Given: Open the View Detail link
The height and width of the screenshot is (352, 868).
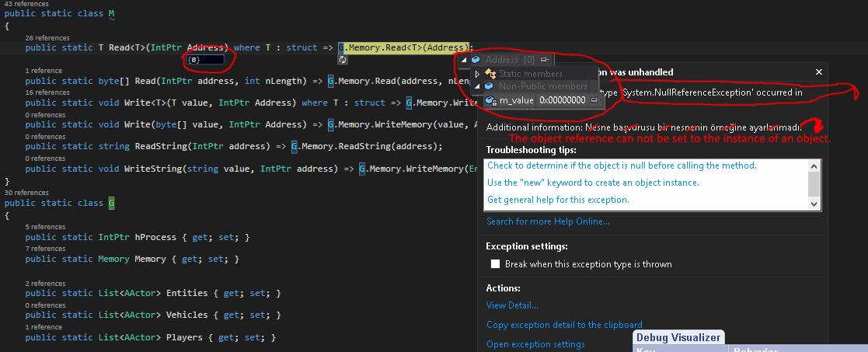Looking at the screenshot, I should click(x=512, y=305).
